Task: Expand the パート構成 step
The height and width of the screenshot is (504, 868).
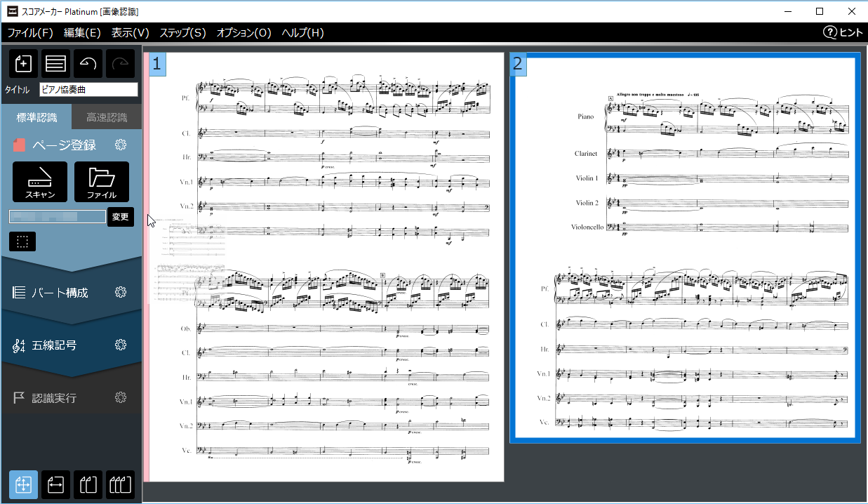Action: pyautogui.click(x=60, y=293)
